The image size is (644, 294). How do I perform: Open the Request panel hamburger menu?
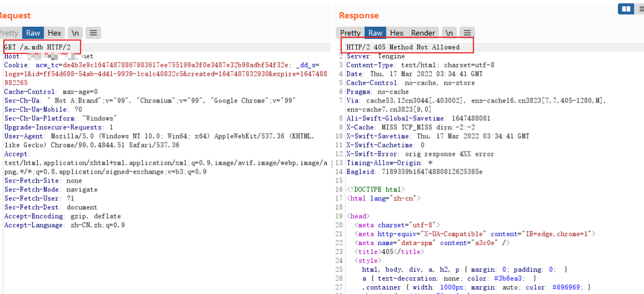[93, 33]
